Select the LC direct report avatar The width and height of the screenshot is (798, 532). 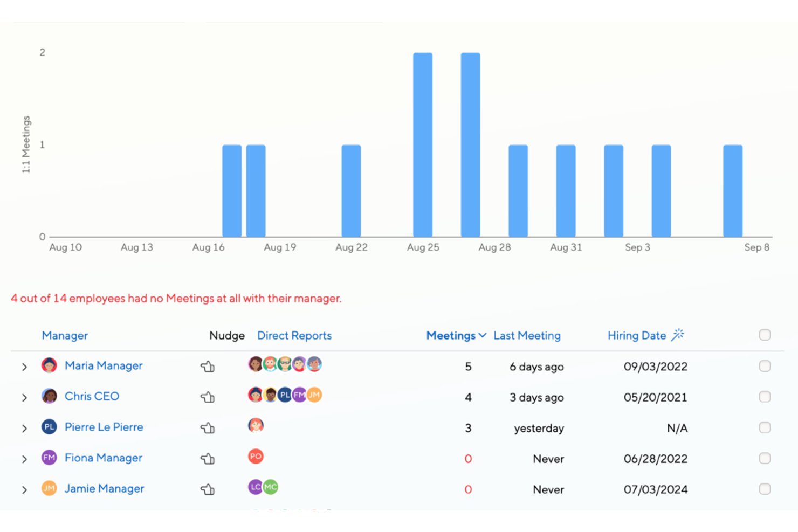256,487
